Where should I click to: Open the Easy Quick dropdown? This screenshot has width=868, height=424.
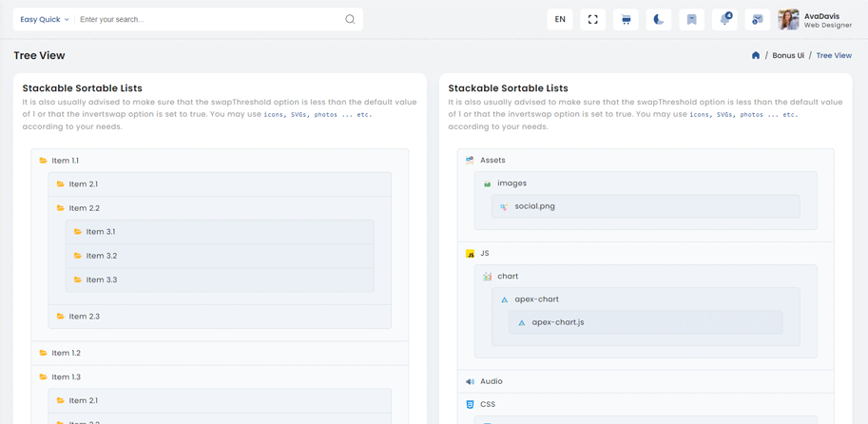click(x=45, y=19)
